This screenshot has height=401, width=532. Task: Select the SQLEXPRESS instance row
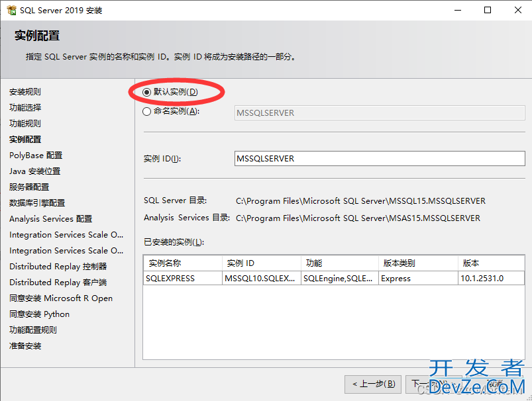[x=334, y=279]
